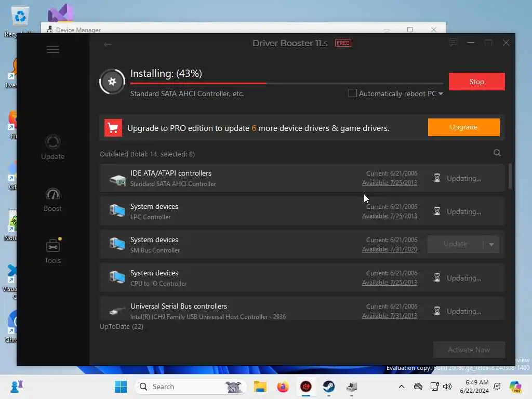Click the shopping cart icon in upgrade banner

point(113,128)
